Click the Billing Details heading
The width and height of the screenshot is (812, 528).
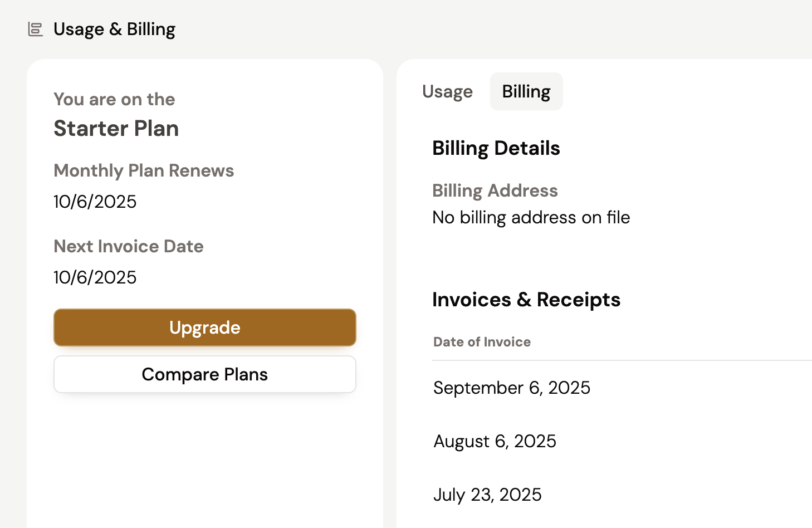point(496,148)
